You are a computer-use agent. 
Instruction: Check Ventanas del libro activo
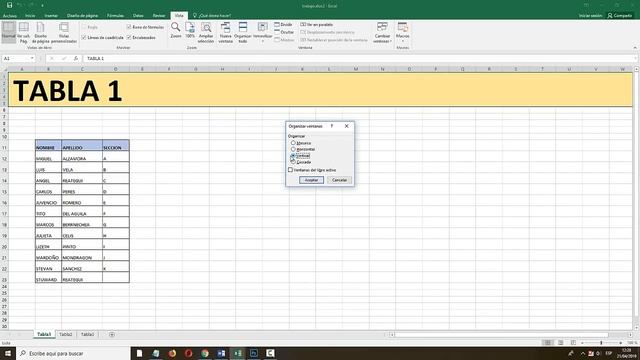(290, 170)
